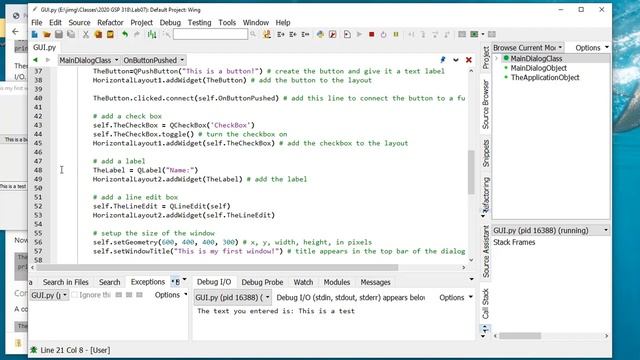Viewport: 640px width, 360px height.
Task: Switch to the Search in Files tab
Action: (65, 282)
